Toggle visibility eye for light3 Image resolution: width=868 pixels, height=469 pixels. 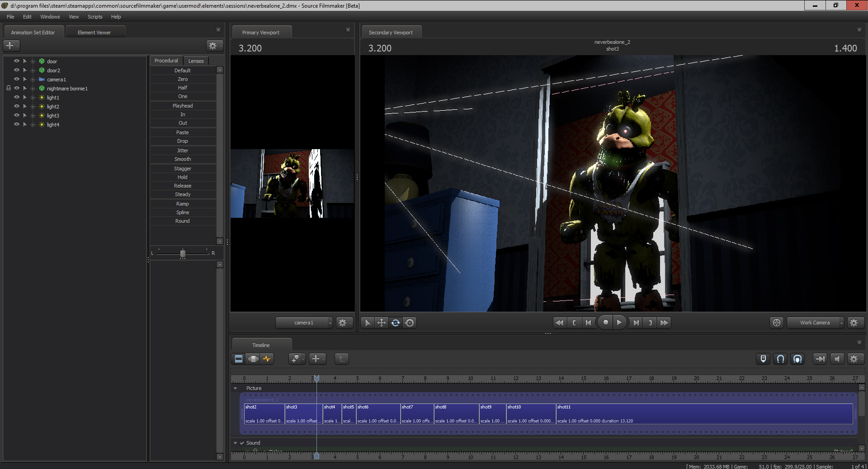[17, 115]
